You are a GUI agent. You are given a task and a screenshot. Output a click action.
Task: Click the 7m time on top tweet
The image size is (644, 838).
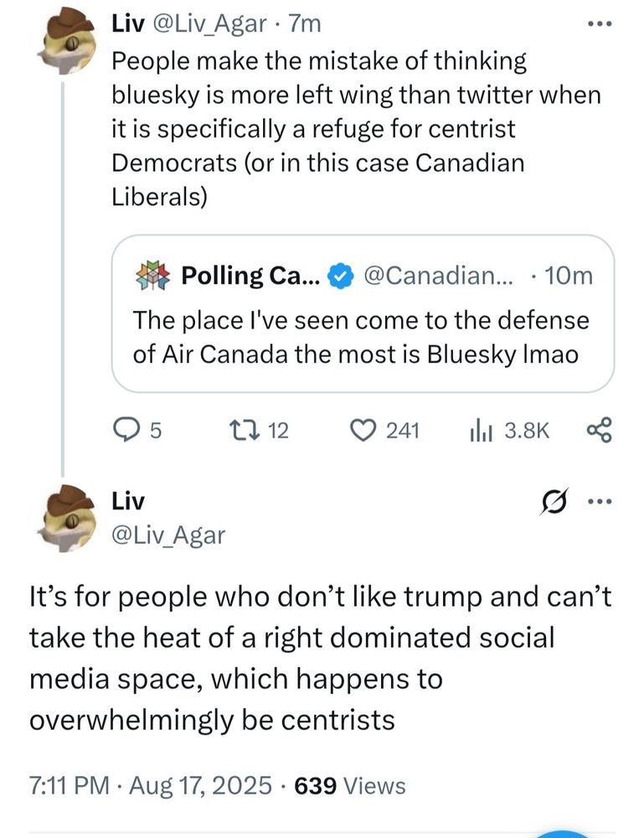tap(304, 25)
